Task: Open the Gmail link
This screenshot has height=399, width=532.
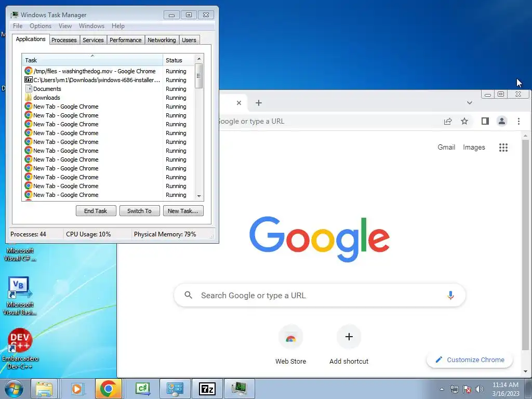Action: [x=446, y=147]
